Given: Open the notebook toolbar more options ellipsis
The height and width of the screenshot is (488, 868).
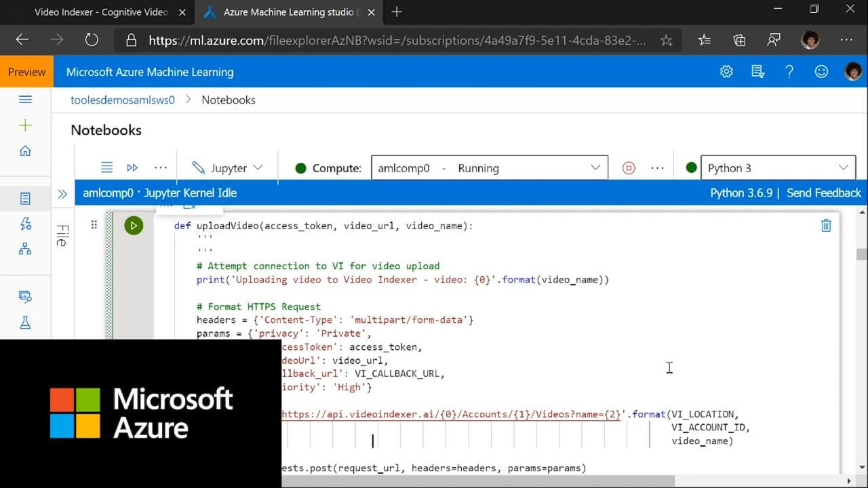Looking at the screenshot, I should [160, 167].
